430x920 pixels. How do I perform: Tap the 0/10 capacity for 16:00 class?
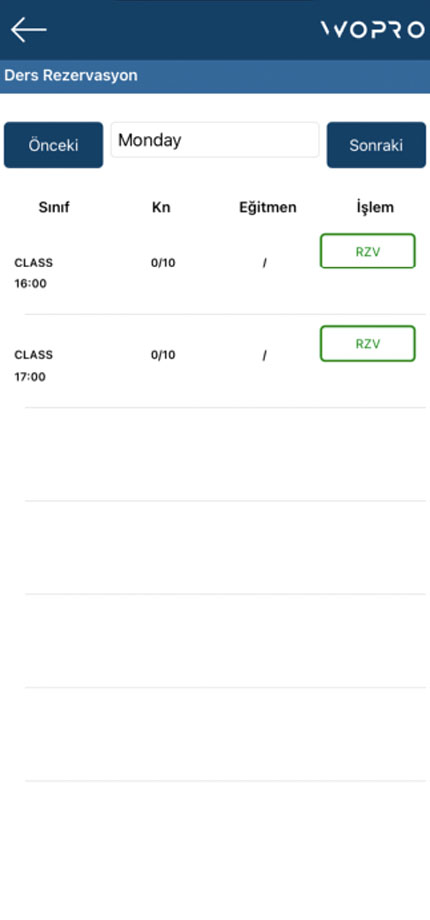tap(163, 263)
